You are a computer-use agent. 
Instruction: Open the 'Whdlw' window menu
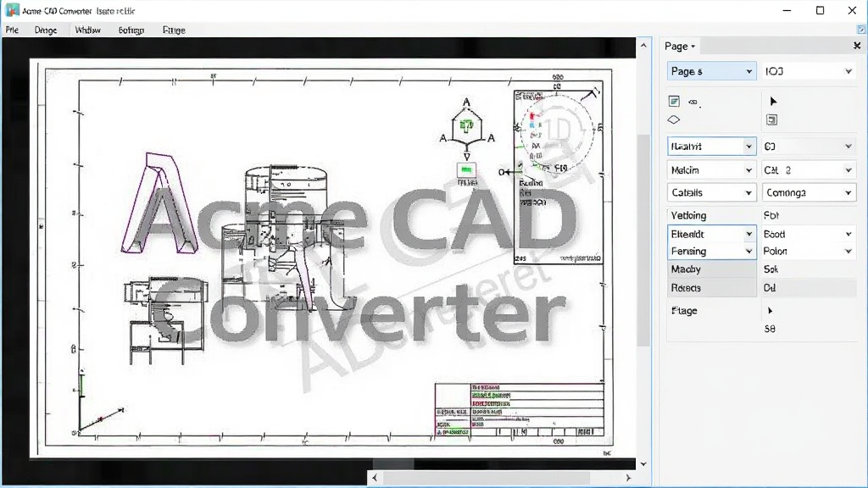pos(87,30)
